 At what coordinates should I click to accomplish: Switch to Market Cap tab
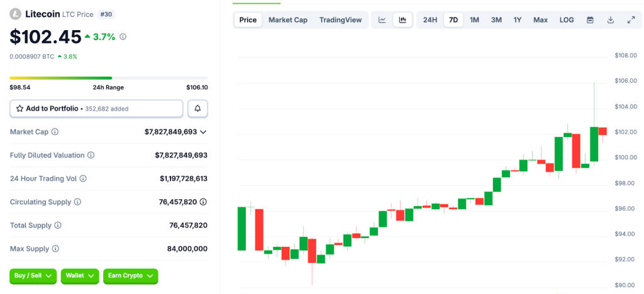288,20
